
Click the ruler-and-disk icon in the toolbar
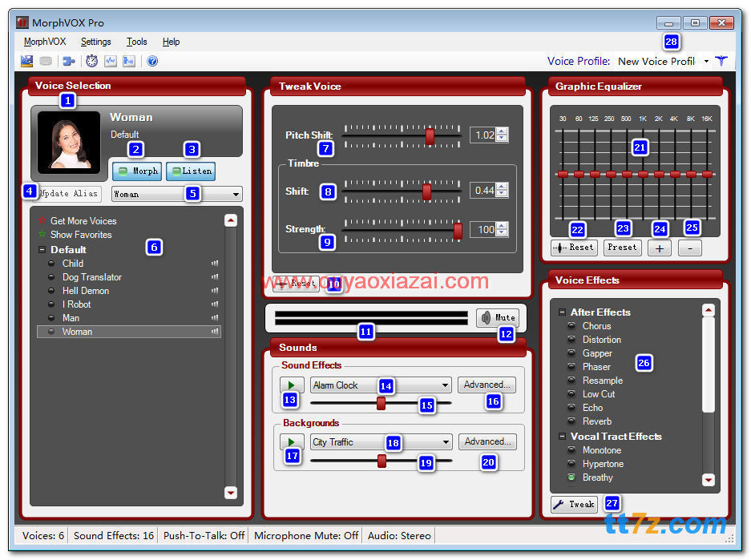click(x=26, y=61)
